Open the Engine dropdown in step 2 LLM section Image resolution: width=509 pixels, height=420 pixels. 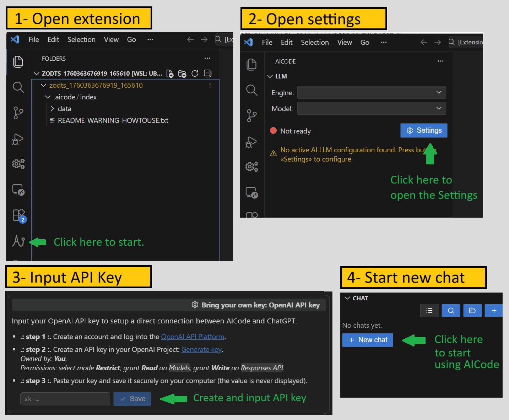coord(372,92)
